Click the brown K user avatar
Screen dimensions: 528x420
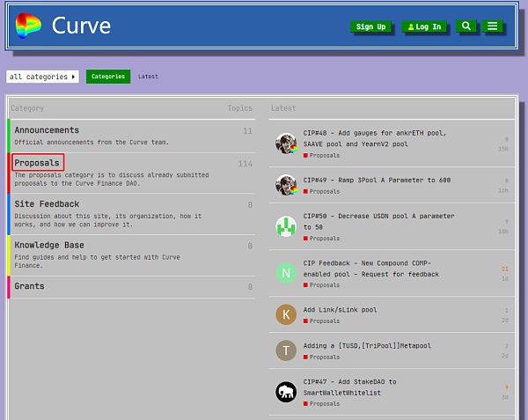(x=286, y=314)
